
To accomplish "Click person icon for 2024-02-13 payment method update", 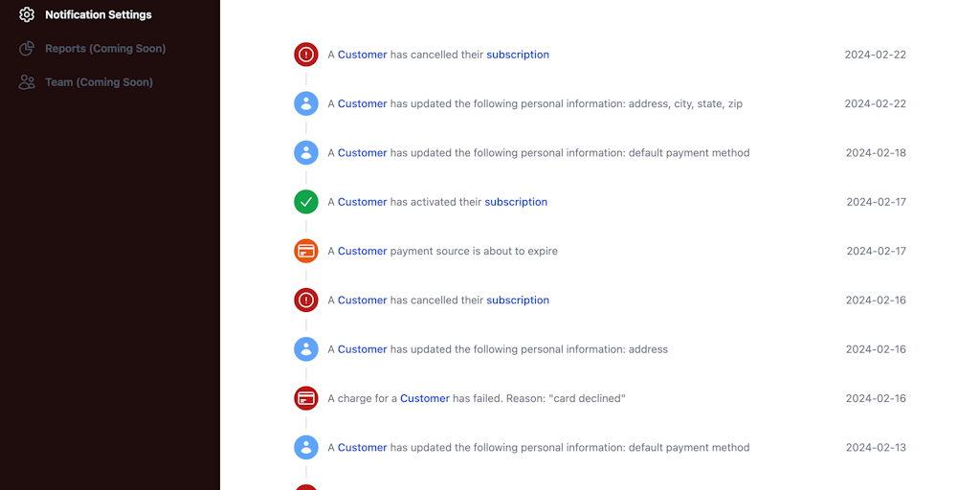I will point(306,447).
